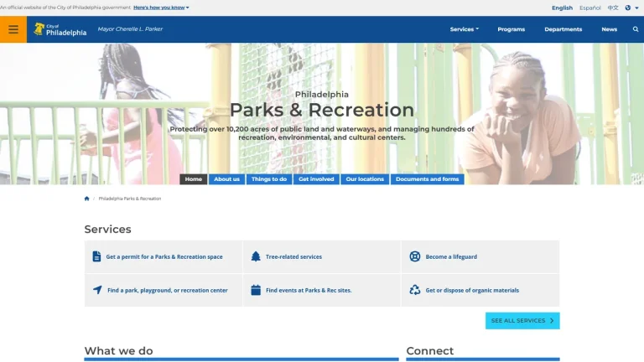Image resolution: width=644 pixels, height=362 pixels.
Task: Select the Home tab
Action: (x=194, y=179)
